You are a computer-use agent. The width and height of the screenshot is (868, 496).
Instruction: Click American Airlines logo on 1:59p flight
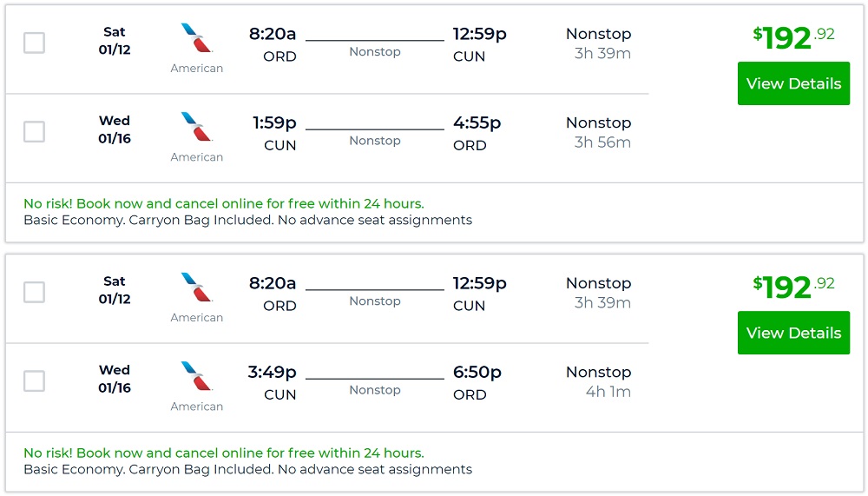pyautogui.click(x=197, y=127)
